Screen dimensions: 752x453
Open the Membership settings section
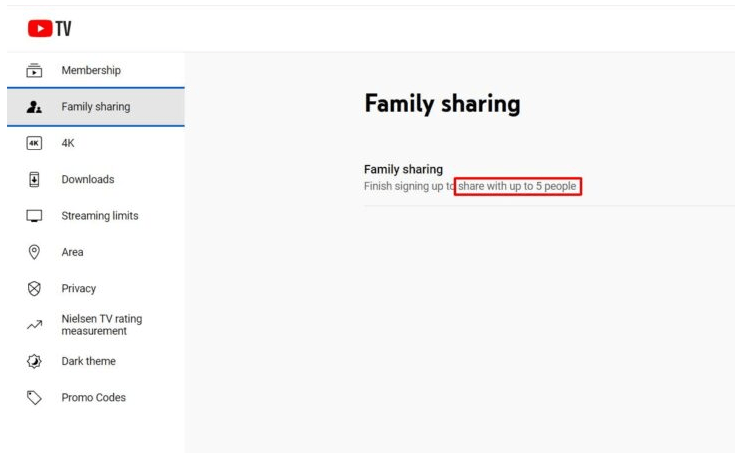click(96, 70)
